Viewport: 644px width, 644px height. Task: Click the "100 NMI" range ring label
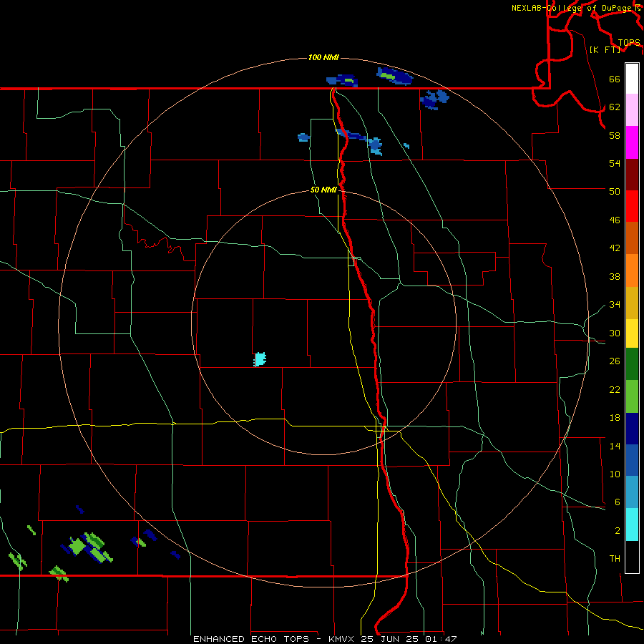coord(323,57)
